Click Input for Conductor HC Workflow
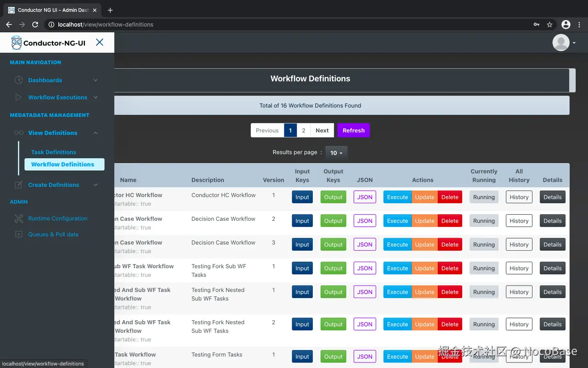588x368 pixels. click(x=302, y=197)
